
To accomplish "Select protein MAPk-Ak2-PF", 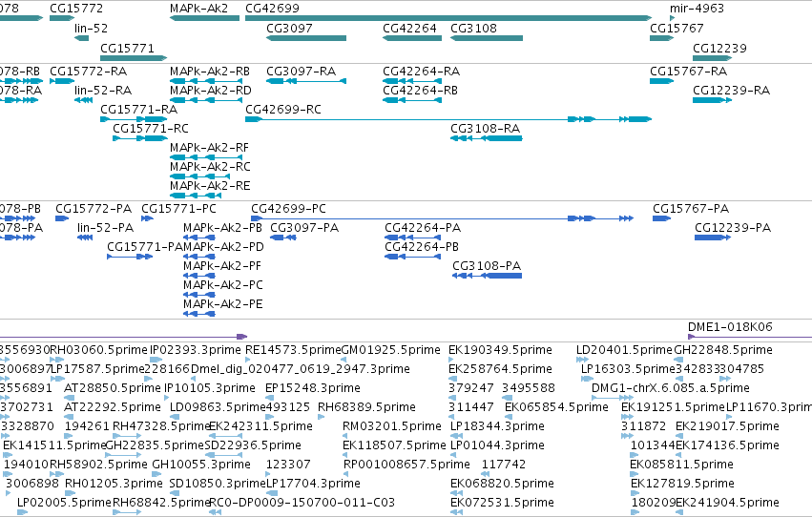I will click(199, 276).
